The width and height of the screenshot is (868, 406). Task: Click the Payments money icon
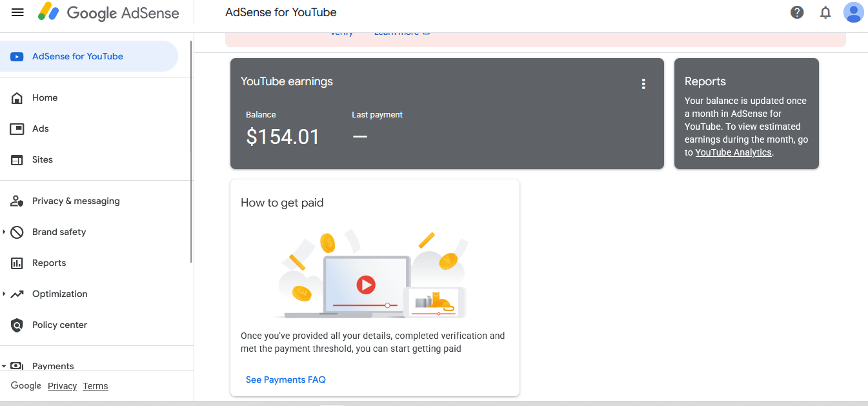17,366
